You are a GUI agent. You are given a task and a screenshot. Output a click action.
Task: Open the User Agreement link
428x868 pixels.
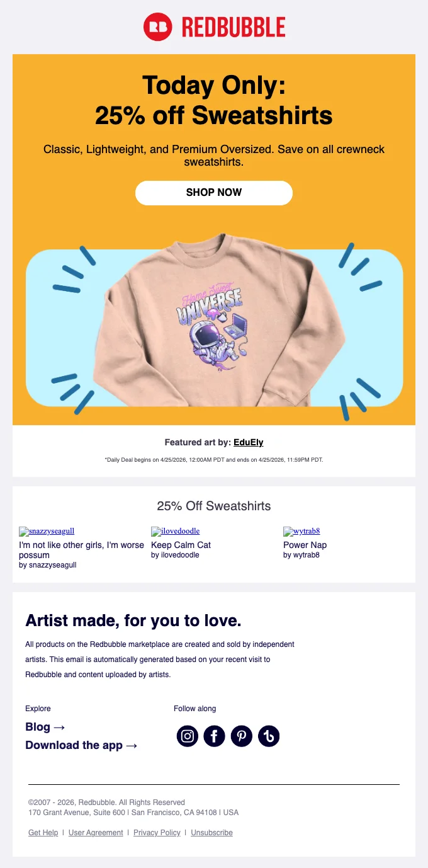click(96, 833)
